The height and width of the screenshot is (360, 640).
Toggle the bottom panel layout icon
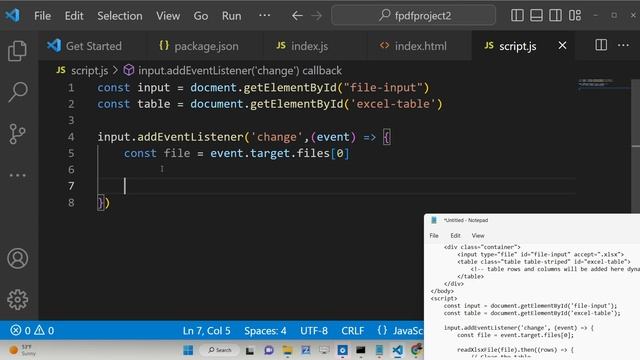tap(536, 16)
